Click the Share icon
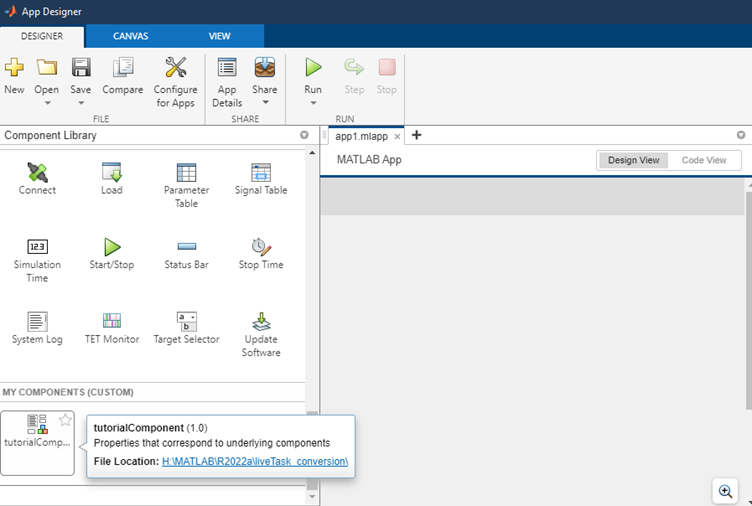752x506 pixels. coord(265,67)
